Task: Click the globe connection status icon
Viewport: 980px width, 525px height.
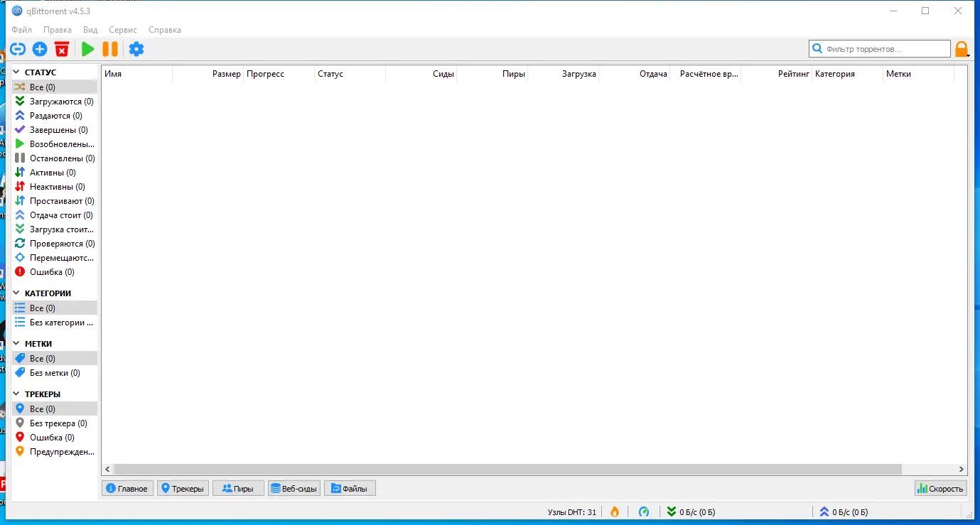Action: (644, 512)
